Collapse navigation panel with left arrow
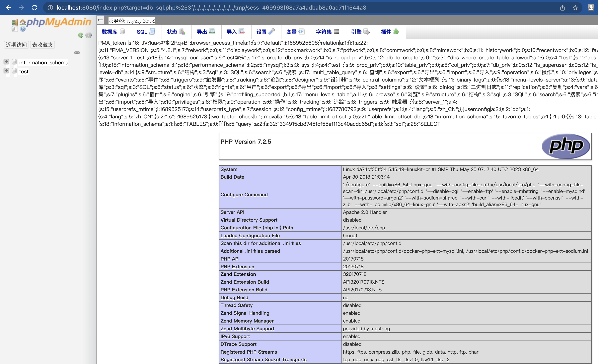The height and width of the screenshot is (364, 598). [101, 20]
